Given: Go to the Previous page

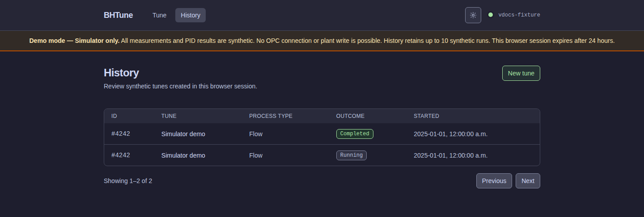Looking at the screenshot, I should pos(494,181).
